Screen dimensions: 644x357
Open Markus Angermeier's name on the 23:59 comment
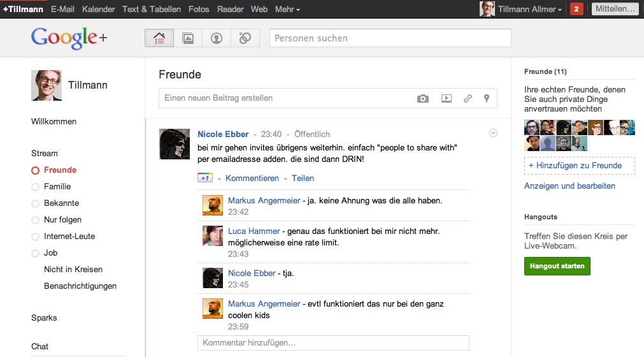(264, 303)
